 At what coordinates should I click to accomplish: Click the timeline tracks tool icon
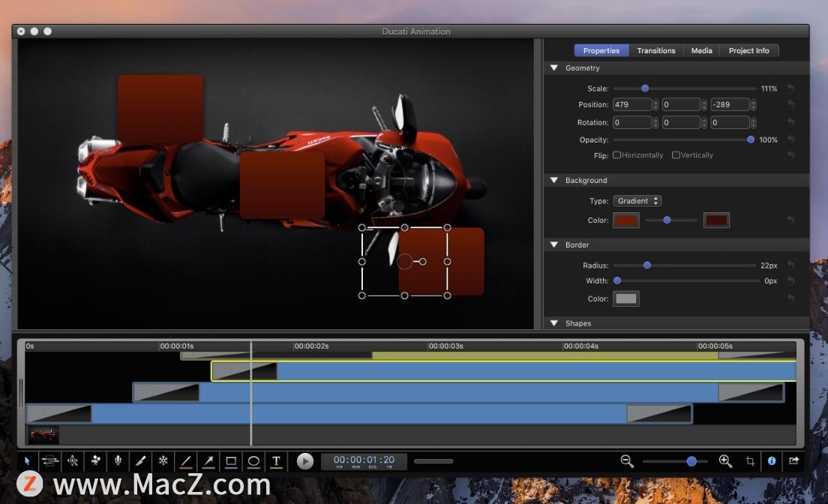(50, 461)
